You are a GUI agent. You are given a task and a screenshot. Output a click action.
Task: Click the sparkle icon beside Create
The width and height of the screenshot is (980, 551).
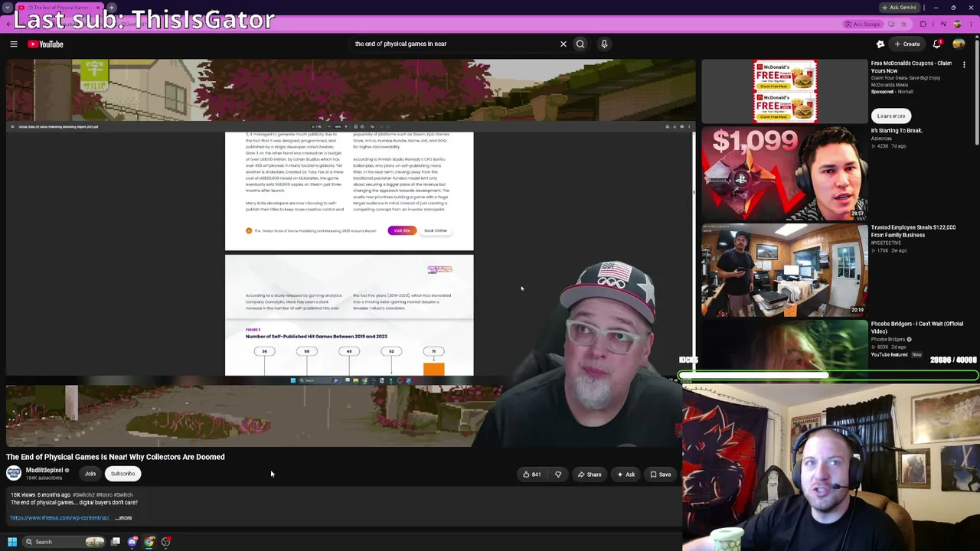click(880, 44)
